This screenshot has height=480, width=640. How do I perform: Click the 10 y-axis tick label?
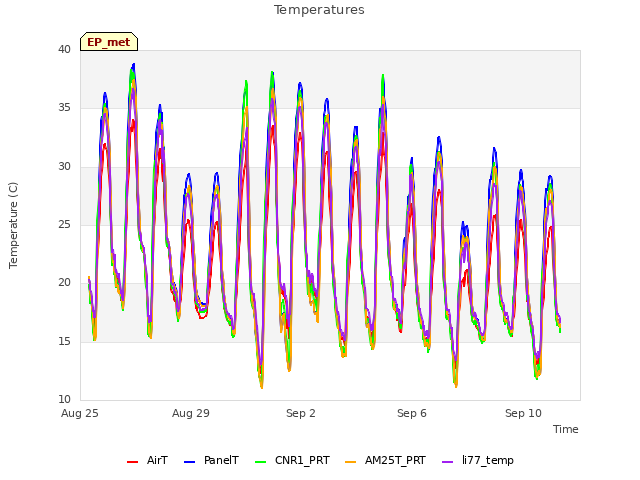(x=64, y=399)
